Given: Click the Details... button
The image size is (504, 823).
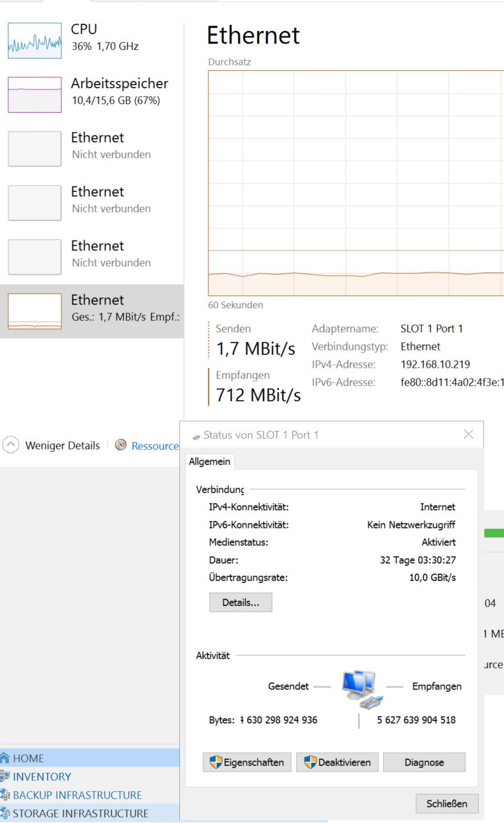Looking at the screenshot, I should tap(241, 603).
